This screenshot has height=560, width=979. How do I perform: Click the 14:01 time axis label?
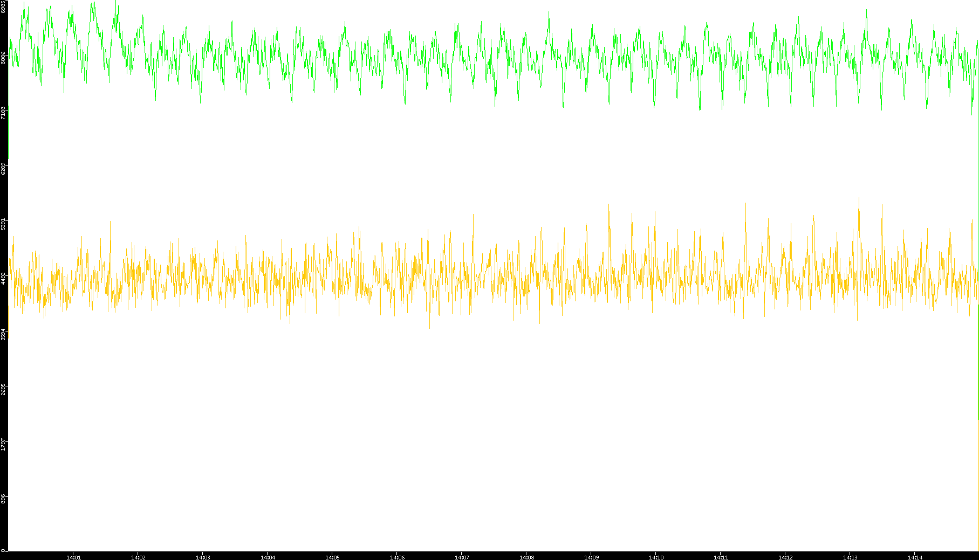coord(73,557)
